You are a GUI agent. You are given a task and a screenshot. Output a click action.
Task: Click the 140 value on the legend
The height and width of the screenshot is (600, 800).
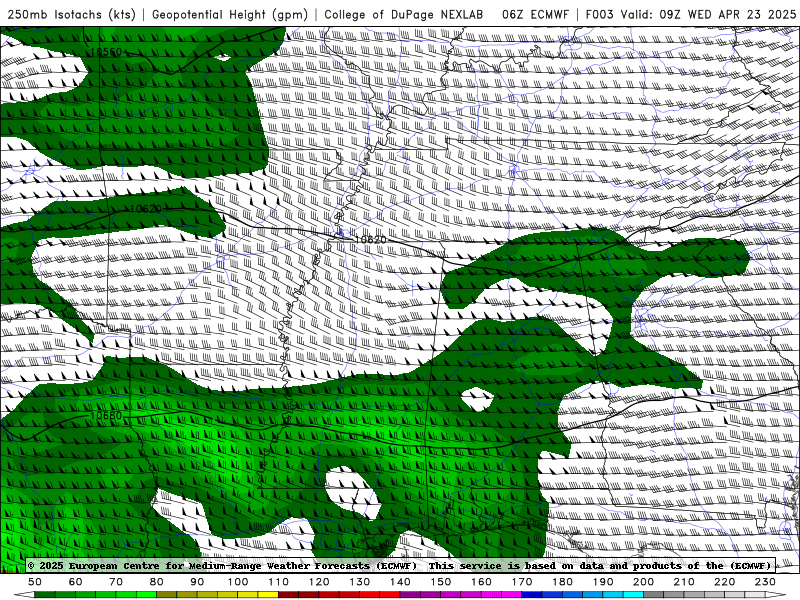click(x=400, y=582)
